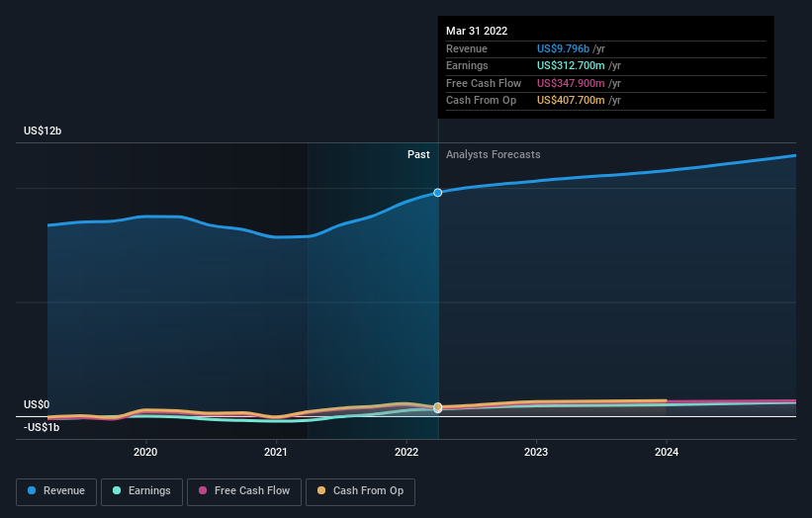Click the orange Cash From Op legend dot
The width and height of the screenshot is (812, 518).
321,490
